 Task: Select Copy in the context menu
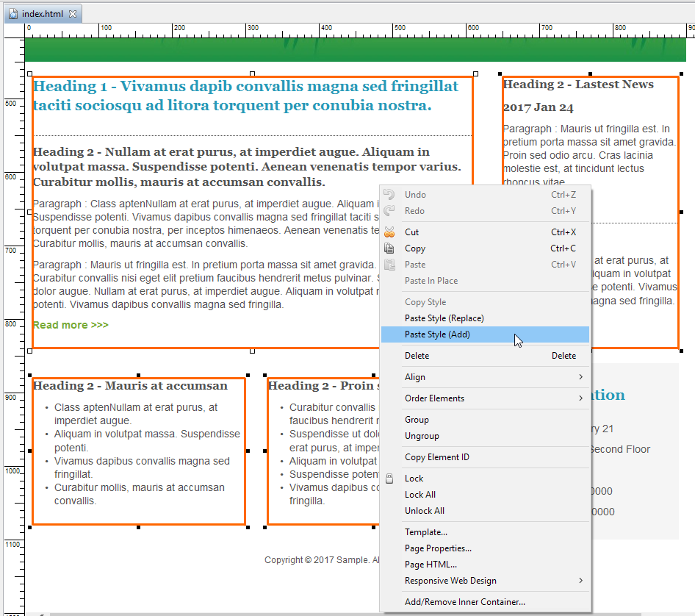[x=486, y=248]
